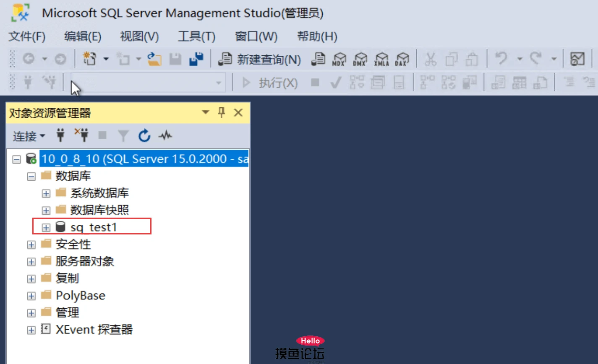598x364 pixels.
Task: Toggle the Object Explorer auto-hide pin
Action: [222, 112]
